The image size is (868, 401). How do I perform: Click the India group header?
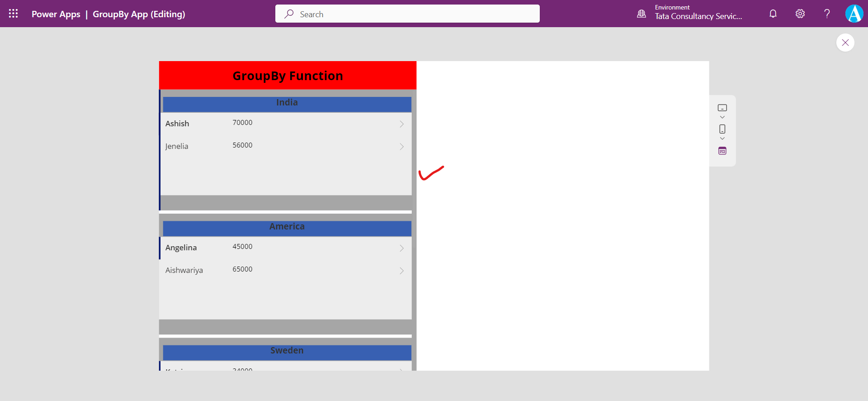287,104
